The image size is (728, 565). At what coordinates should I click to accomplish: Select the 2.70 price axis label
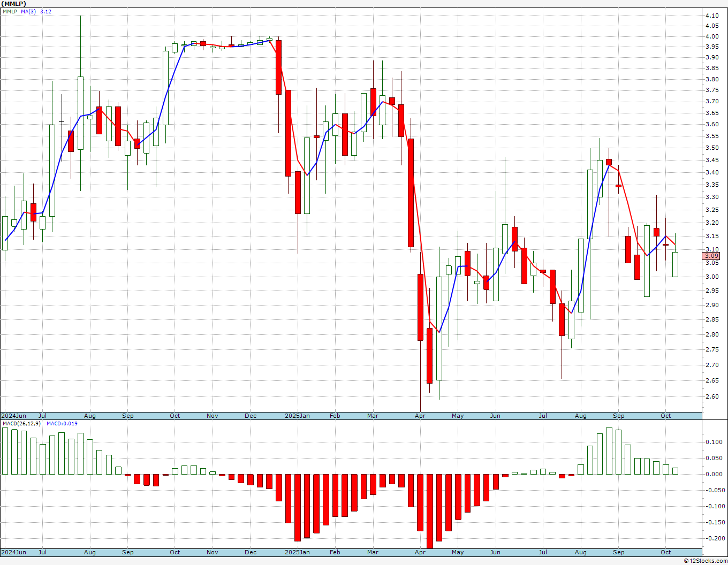pos(712,365)
